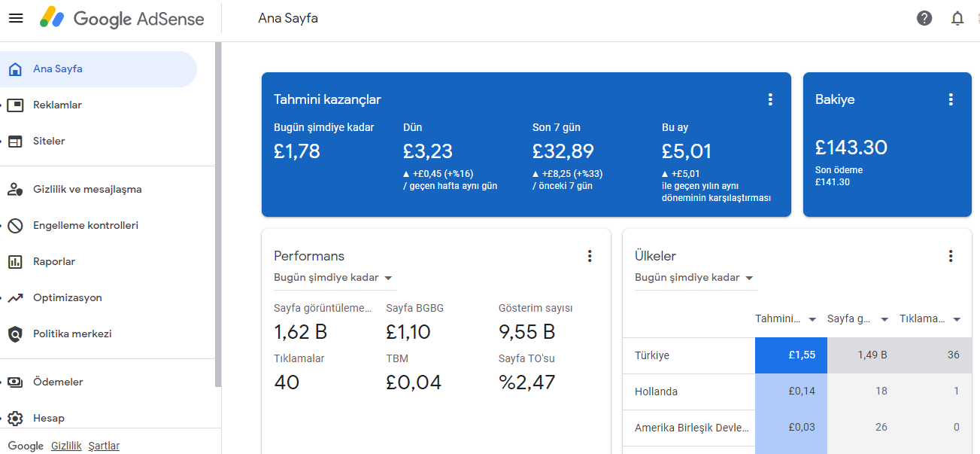Open Siteler in sidebar
The width and height of the screenshot is (980, 454).
49,142
